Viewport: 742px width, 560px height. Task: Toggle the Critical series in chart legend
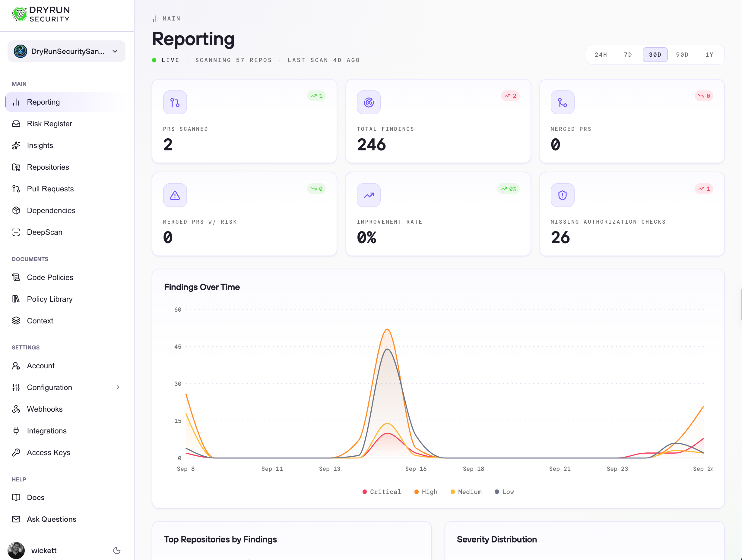click(x=382, y=492)
